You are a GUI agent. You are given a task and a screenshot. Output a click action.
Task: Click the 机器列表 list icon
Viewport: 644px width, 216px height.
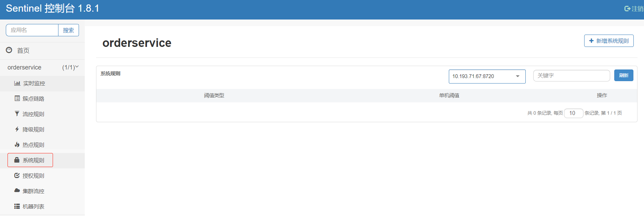point(17,206)
